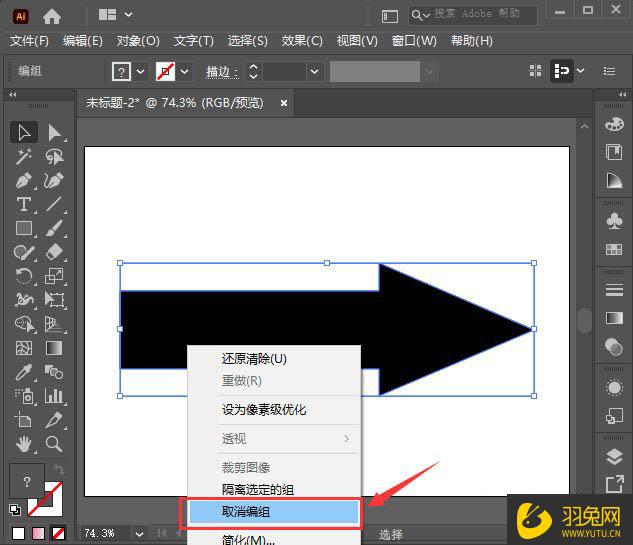Select the Rotate tool

24,277
